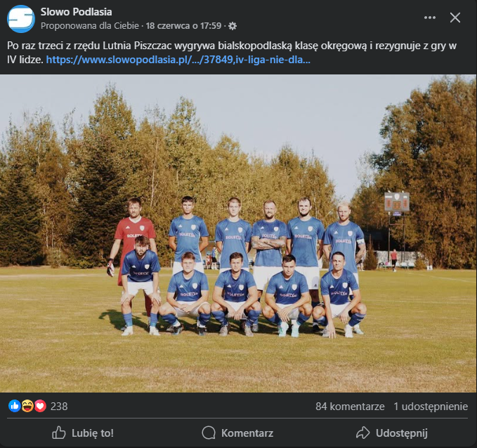Open the Udostępnij share options
Viewport: 477px width, 448px height.
pos(391,433)
